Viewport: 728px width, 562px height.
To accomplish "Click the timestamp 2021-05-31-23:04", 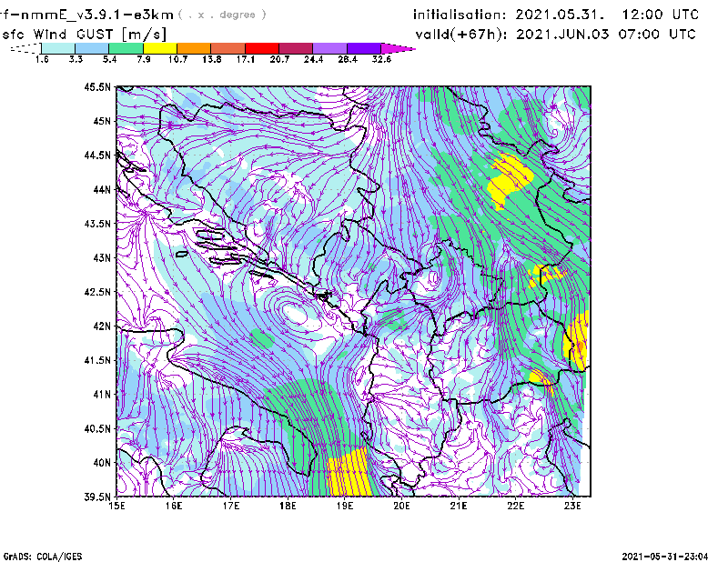I will 665,557.
